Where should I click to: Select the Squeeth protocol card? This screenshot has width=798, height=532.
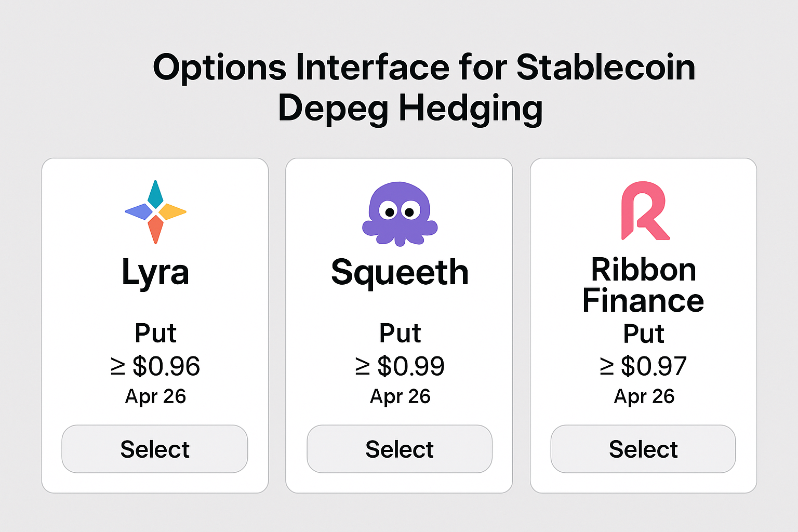tap(399, 449)
